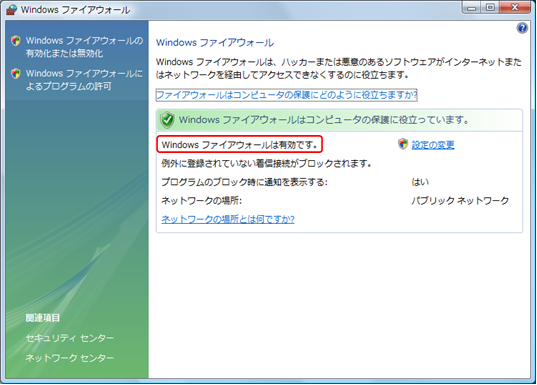Click the help question mark icon
The width and height of the screenshot is (537, 385).
tap(522, 28)
